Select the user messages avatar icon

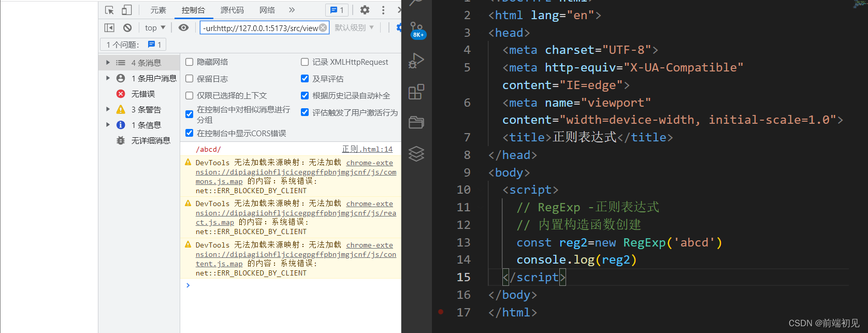click(x=121, y=78)
